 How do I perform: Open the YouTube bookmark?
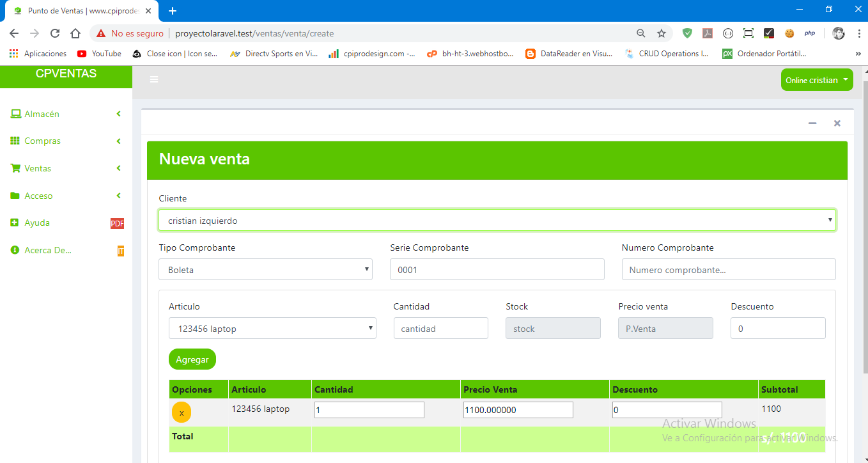tap(99, 54)
